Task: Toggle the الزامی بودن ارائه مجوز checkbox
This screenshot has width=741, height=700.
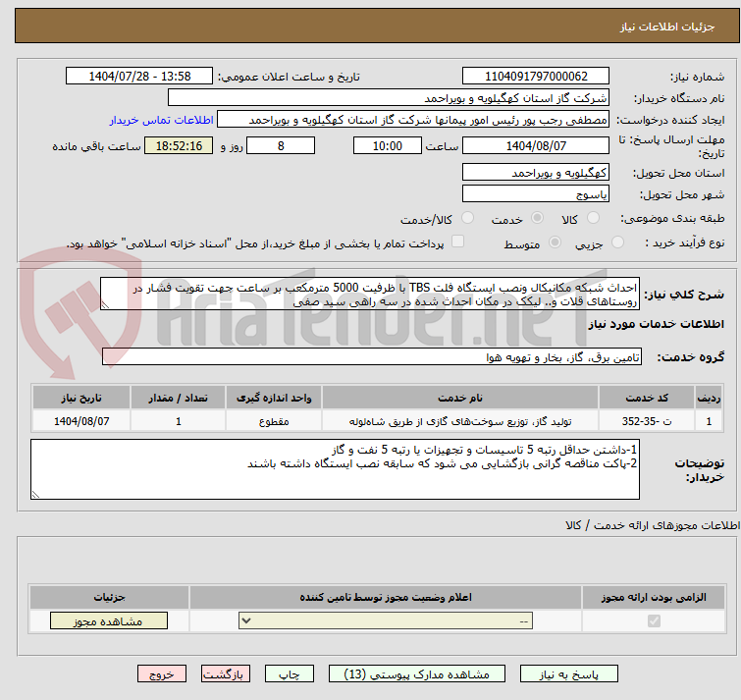Action: 654,620
